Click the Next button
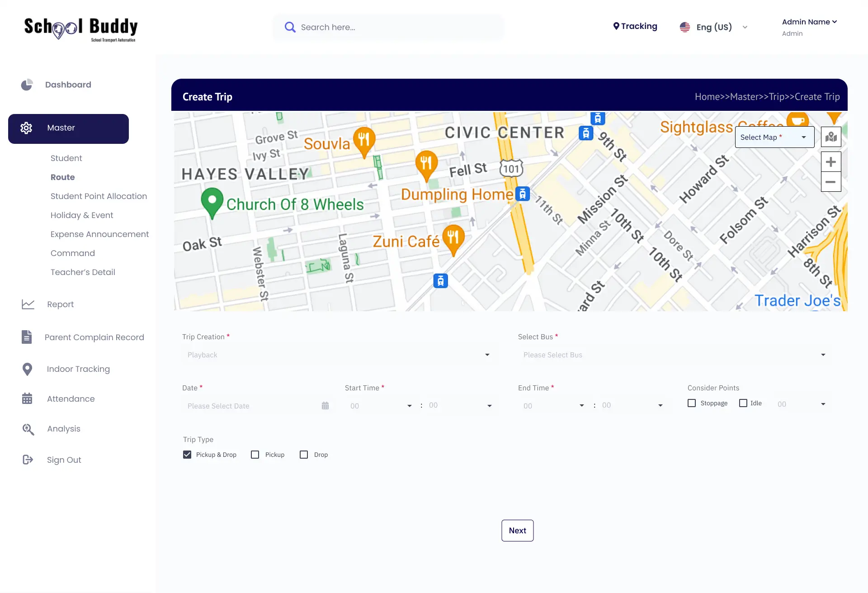This screenshot has width=868, height=593. [x=517, y=530]
